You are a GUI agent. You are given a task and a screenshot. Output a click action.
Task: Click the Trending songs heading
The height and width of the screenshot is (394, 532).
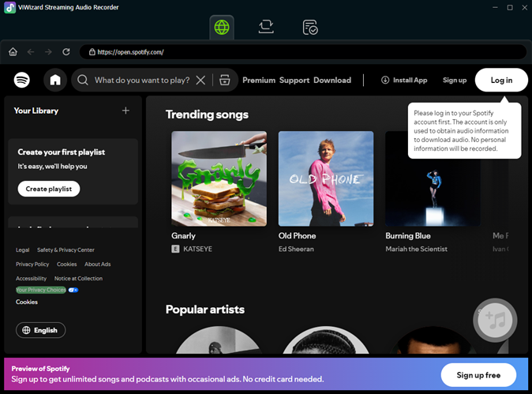(x=207, y=114)
